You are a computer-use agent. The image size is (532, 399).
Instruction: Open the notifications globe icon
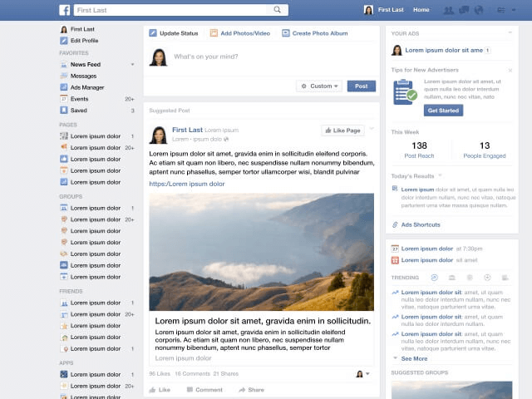(x=479, y=10)
